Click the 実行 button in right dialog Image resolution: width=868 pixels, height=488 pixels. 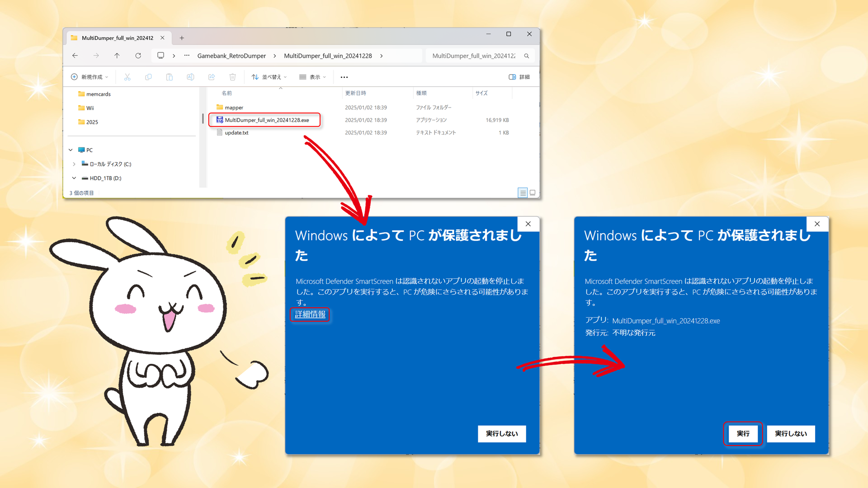(743, 434)
